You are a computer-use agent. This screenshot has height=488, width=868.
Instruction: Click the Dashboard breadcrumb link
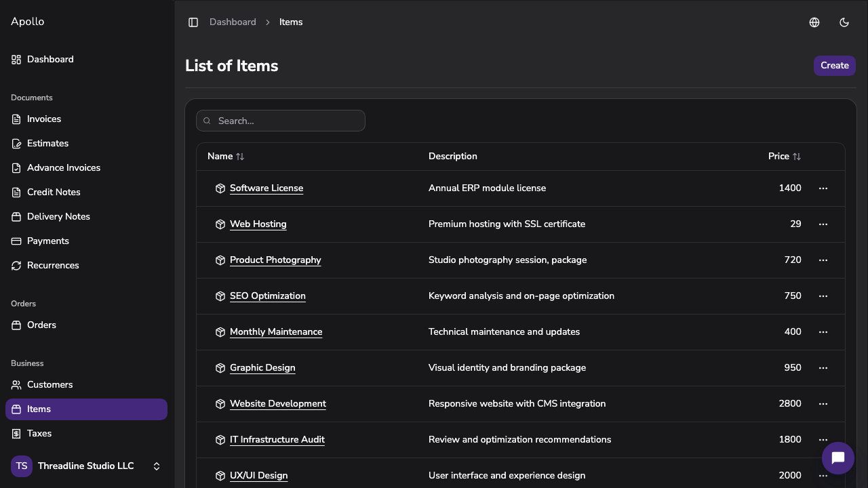(233, 22)
